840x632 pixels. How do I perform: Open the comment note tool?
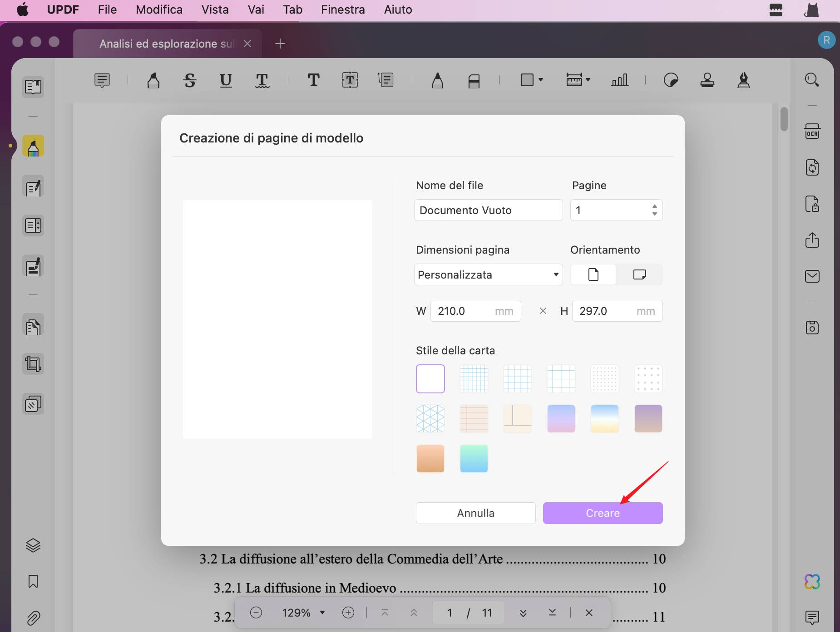pyautogui.click(x=102, y=80)
